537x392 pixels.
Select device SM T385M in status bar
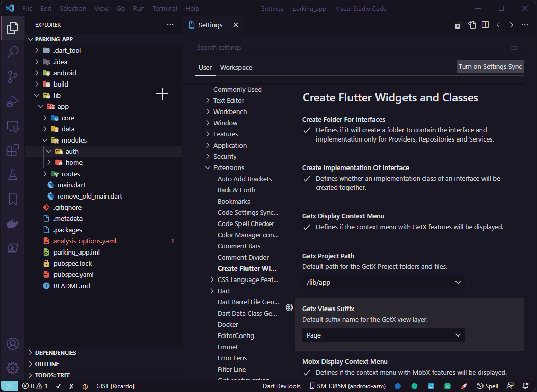348,386
